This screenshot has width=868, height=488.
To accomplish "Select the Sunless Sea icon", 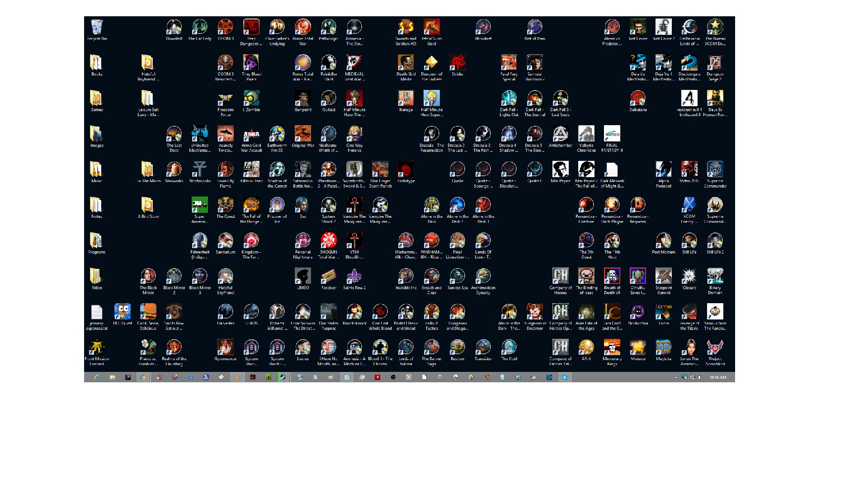I will pos(458,279).
